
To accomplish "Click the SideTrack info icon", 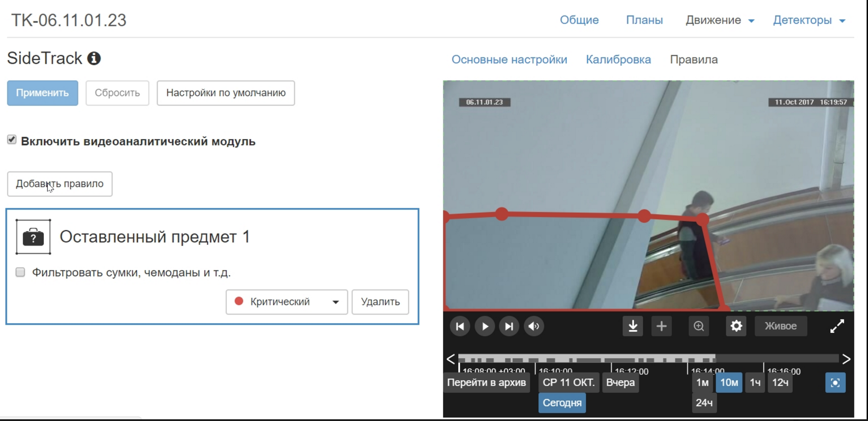I will pyautogui.click(x=94, y=58).
